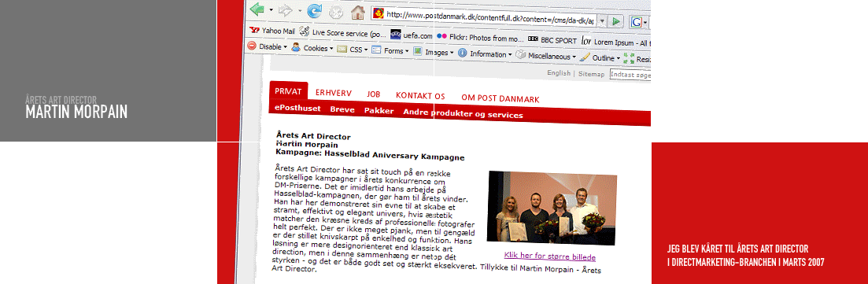This screenshot has width=868, height=284.
Task: Click the Images picture icon
Action: click(x=418, y=51)
